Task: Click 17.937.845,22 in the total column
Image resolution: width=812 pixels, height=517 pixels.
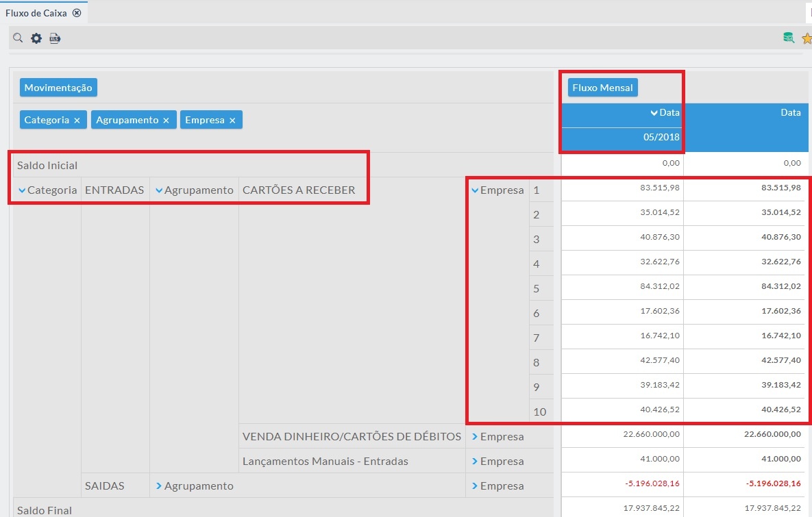Action: 773,508
